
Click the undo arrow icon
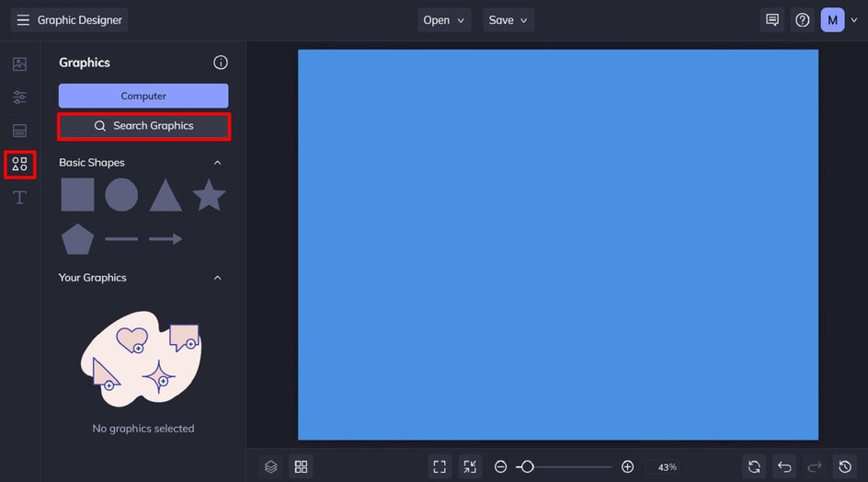click(783, 466)
